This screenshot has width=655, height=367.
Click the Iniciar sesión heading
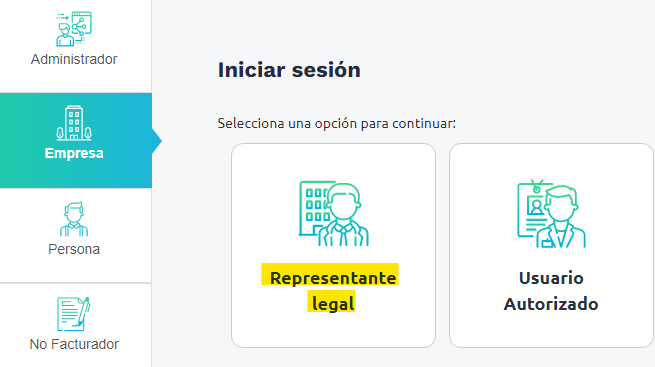(x=289, y=70)
